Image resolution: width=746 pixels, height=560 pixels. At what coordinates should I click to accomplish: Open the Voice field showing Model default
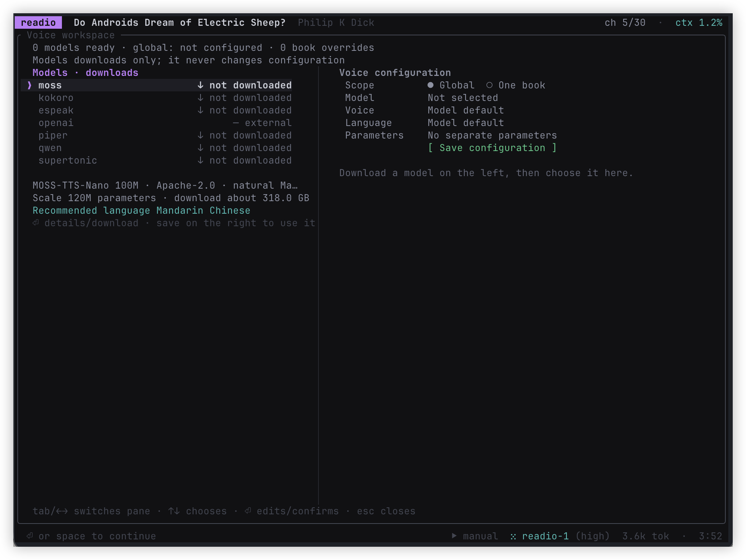tap(466, 110)
